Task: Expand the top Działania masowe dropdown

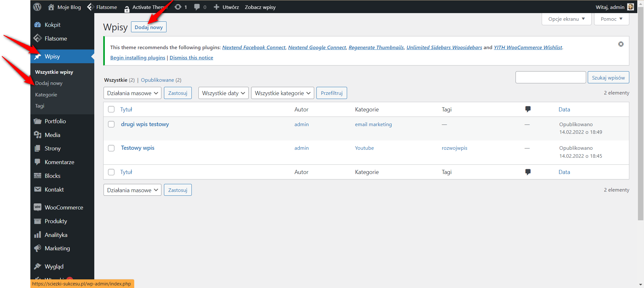Action: (132, 93)
